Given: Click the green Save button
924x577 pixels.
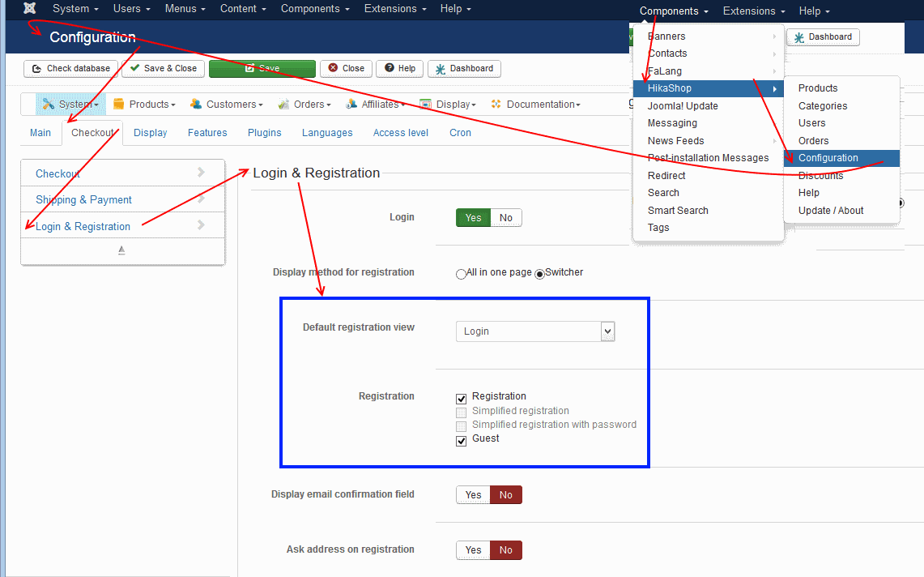Looking at the screenshot, I should 262,68.
